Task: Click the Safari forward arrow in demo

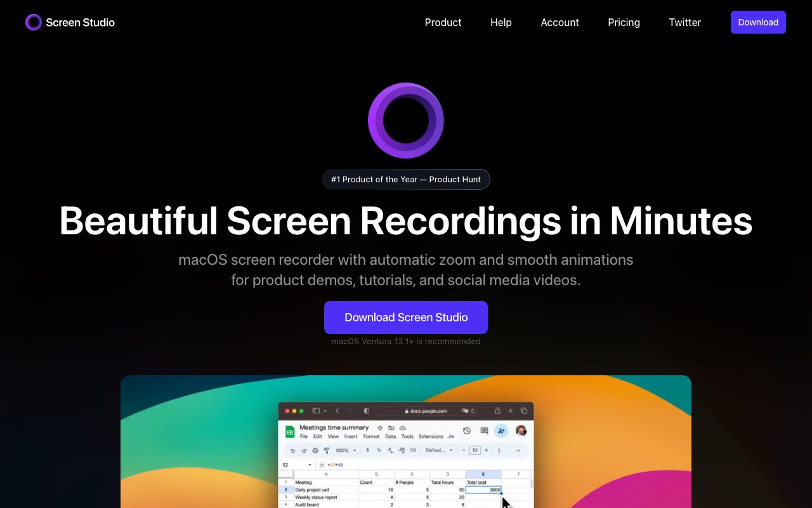Action: pyautogui.click(x=350, y=411)
